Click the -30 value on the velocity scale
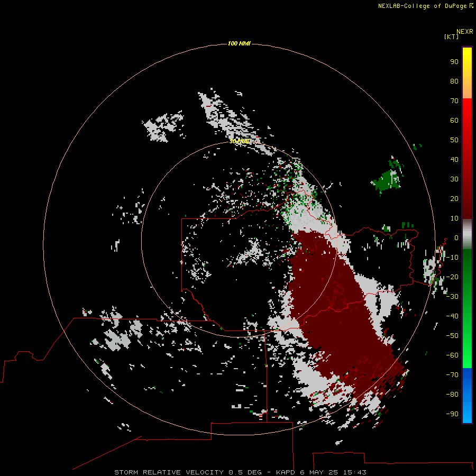 click(452, 297)
